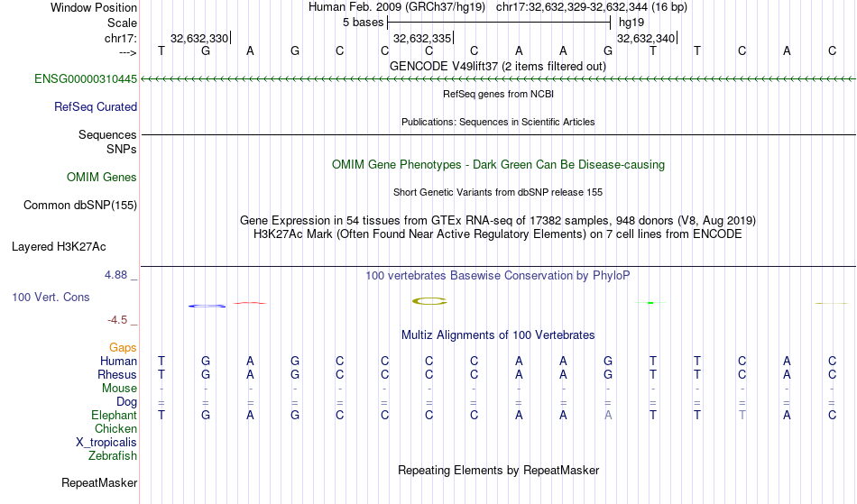This screenshot has width=857, height=504.
Task: Click the ---> sequence direction arrow
Action: pos(127,52)
